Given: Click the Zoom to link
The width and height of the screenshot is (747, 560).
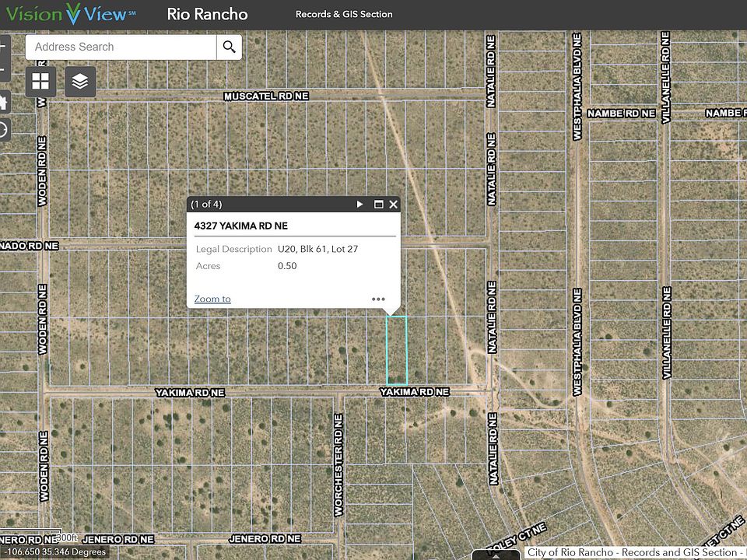Looking at the screenshot, I should (212, 299).
